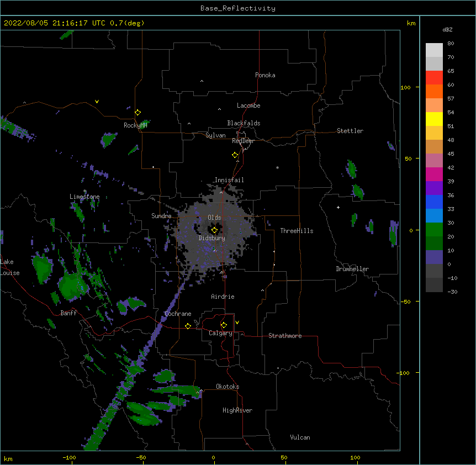Select the Strathmore town label
The image size is (476, 465).
[x=285, y=336]
